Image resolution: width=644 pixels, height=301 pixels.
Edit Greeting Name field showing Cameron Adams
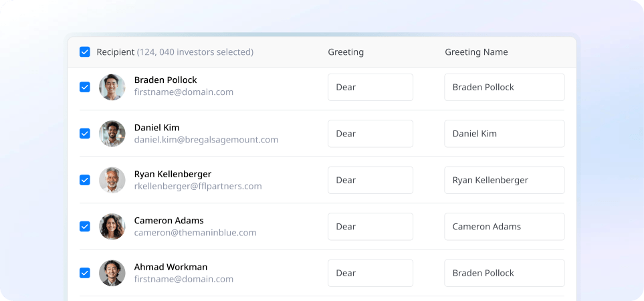504,226
